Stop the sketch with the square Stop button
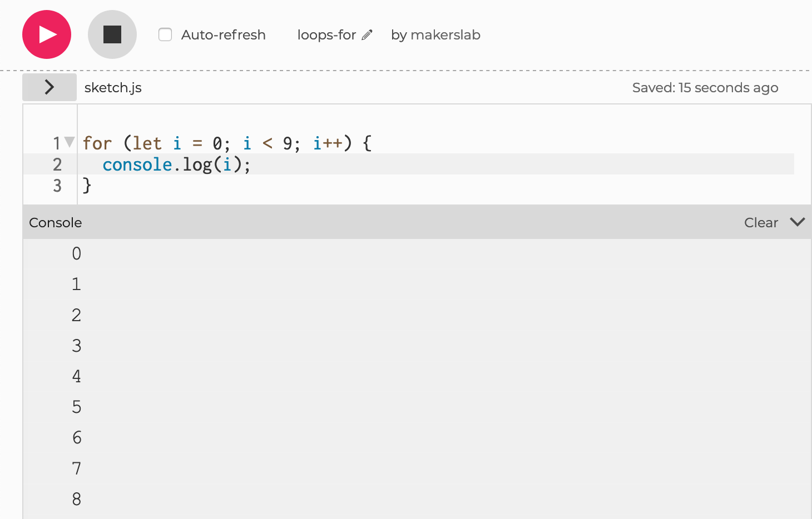812x519 pixels. tap(112, 34)
